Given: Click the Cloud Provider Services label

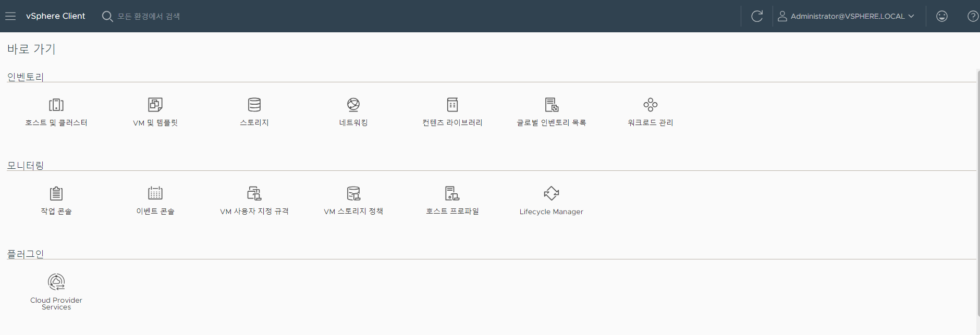Looking at the screenshot, I should click(56, 304).
